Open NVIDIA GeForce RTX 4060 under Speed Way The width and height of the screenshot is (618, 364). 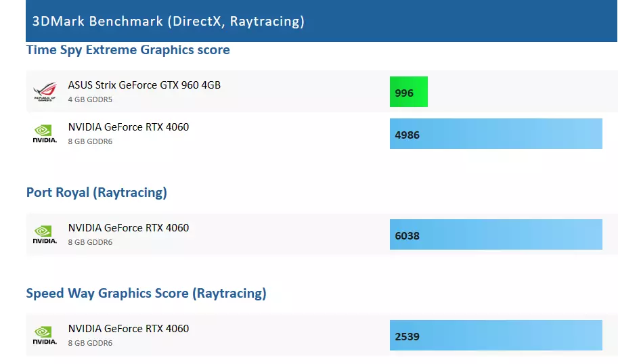129,329
